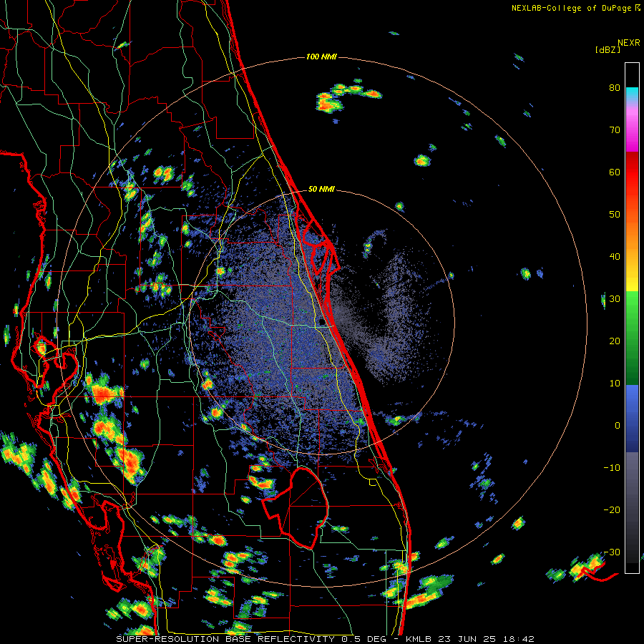The height and width of the screenshot is (644, 644).
Task: Click the pink-magenta segment of color bar
Action: pyautogui.click(x=632, y=127)
